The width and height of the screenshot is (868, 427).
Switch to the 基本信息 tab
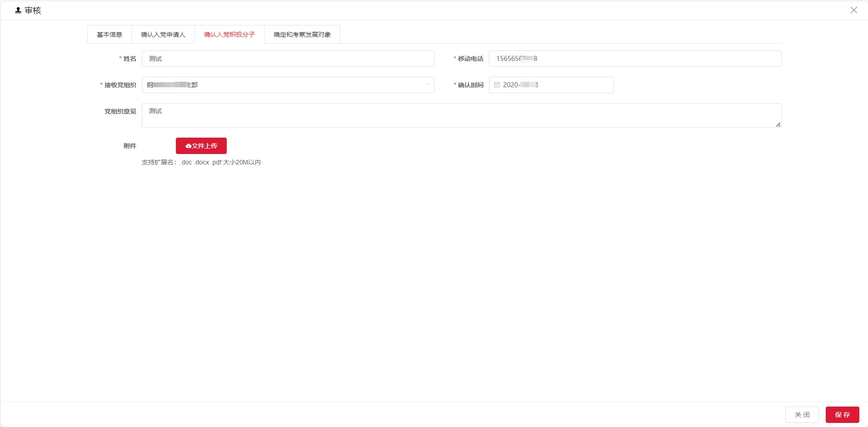(110, 35)
